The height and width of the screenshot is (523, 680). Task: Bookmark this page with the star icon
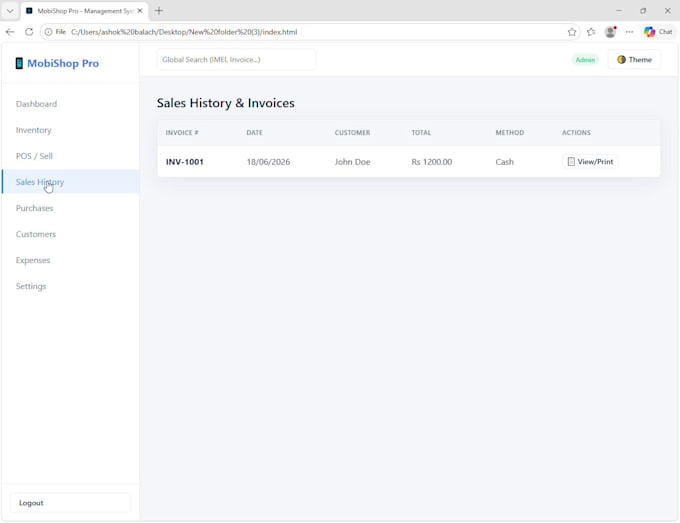(572, 32)
